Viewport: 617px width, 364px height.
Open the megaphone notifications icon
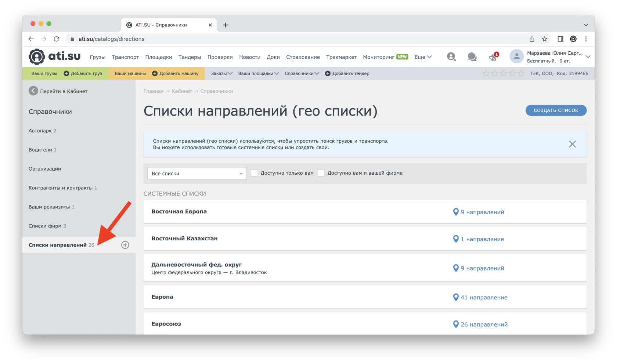coord(493,57)
